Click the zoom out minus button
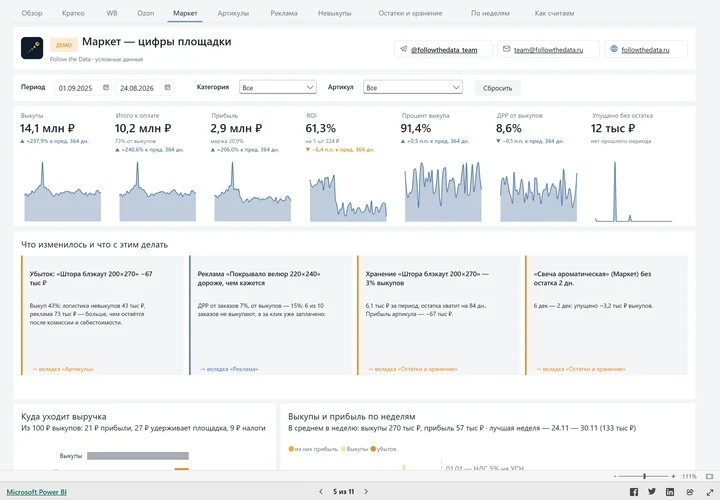Image resolution: width=720 pixels, height=500 pixels. pyautogui.click(x=615, y=477)
